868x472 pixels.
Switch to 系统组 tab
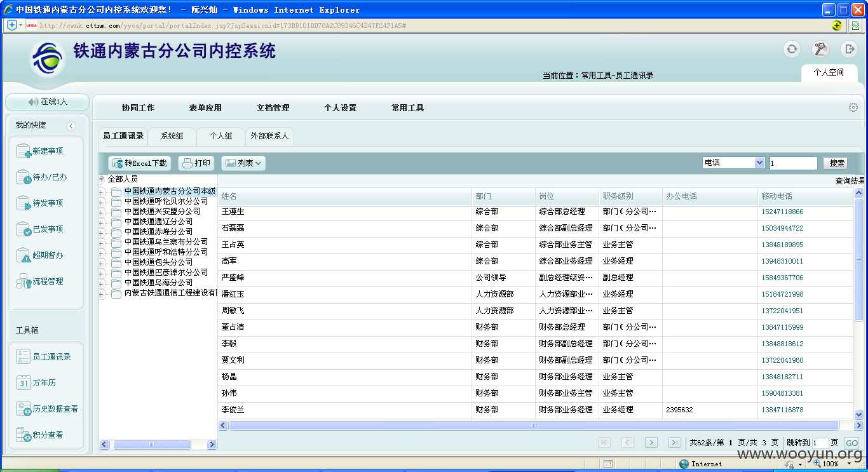coord(172,136)
